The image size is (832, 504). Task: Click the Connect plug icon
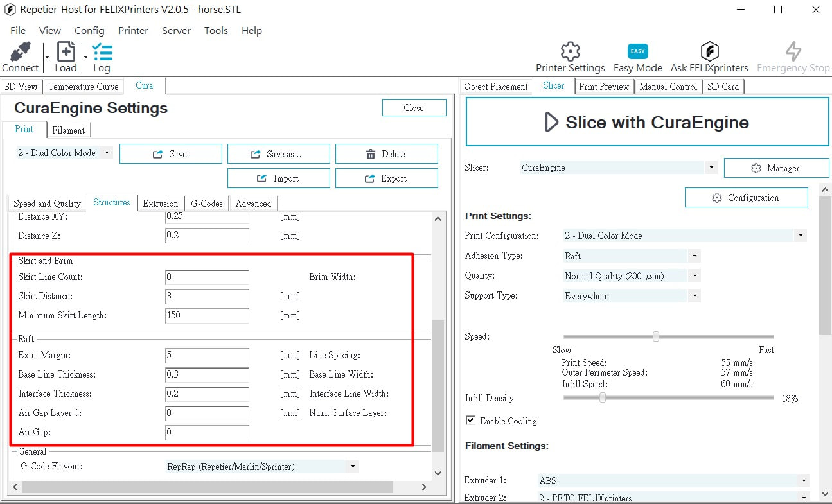point(21,52)
